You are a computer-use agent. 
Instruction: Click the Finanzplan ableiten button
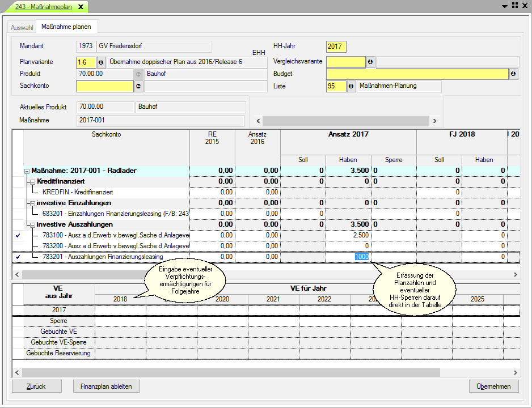pyautogui.click(x=106, y=386)
